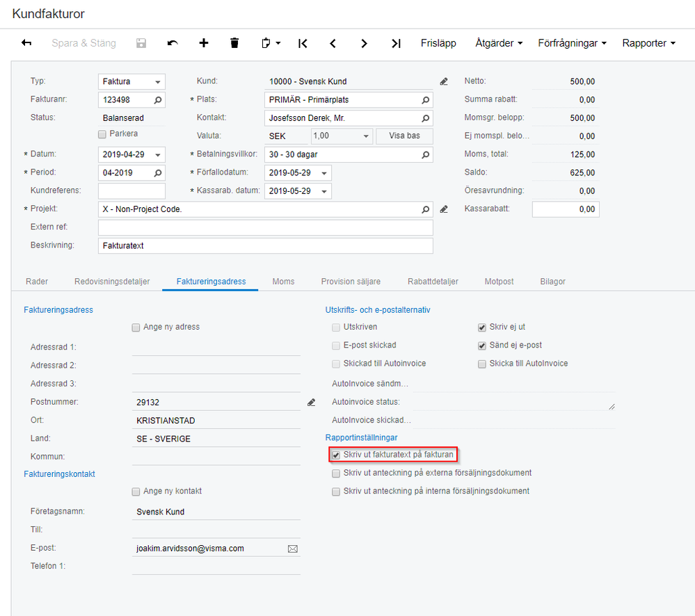Click pencil edit icon next to Projekt
Viewport: 695px width, 616px height.
click(x=444, y=209)
